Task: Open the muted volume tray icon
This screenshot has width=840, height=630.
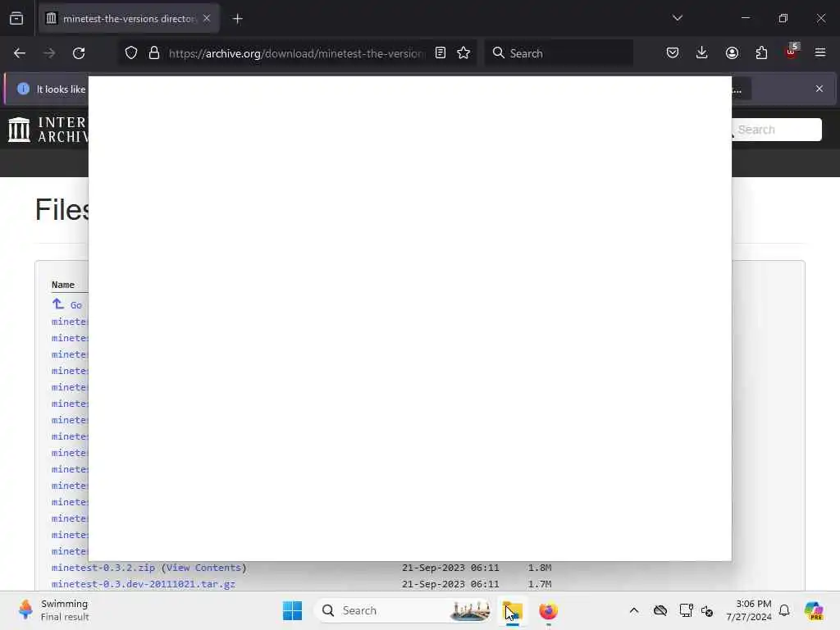Action: 707,610
